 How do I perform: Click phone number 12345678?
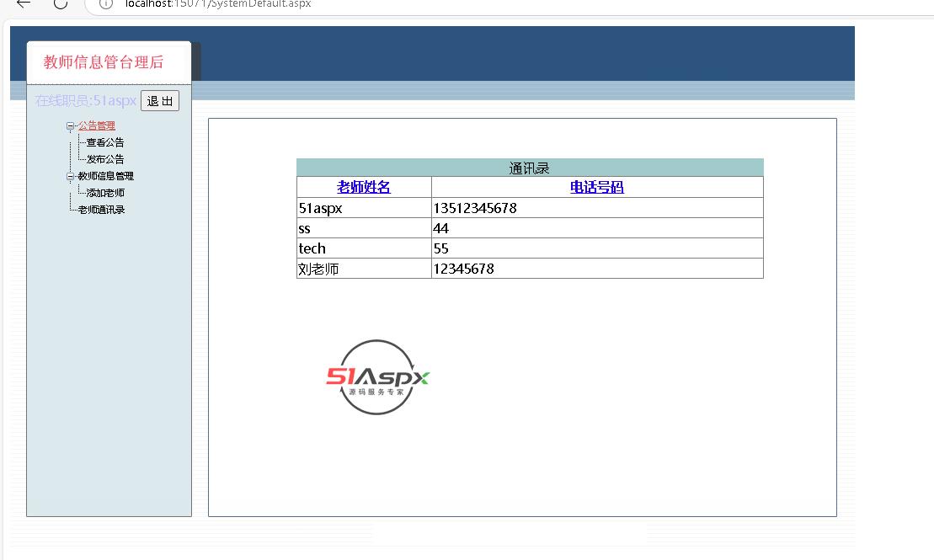[x=463, y=269]
